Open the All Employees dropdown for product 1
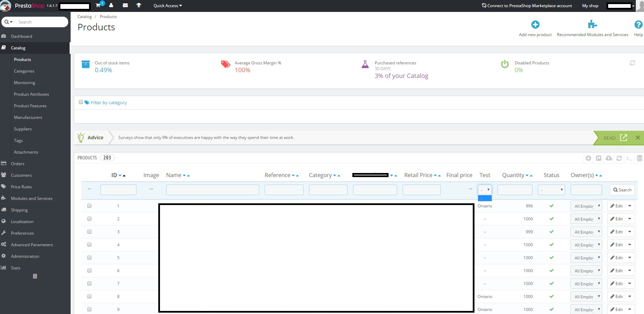This screenshot has width=644, height=314. click(x=586, y=206)
